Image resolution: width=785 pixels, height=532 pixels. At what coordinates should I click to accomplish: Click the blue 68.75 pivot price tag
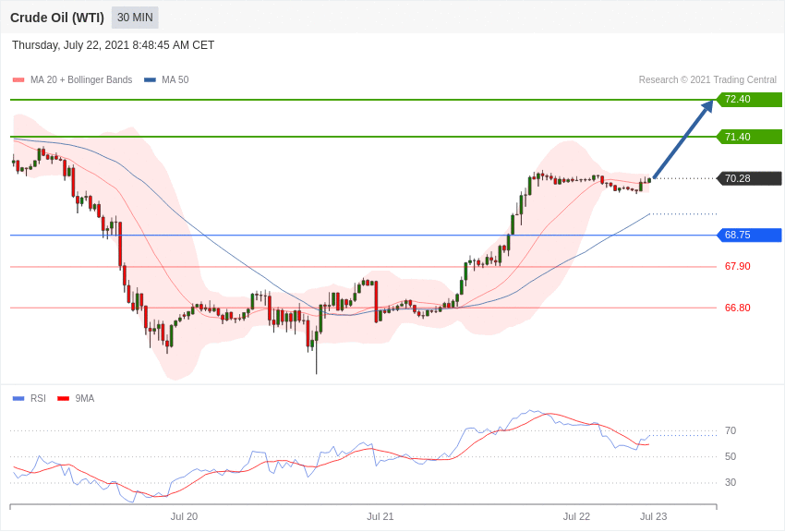(x=749, y=236)
